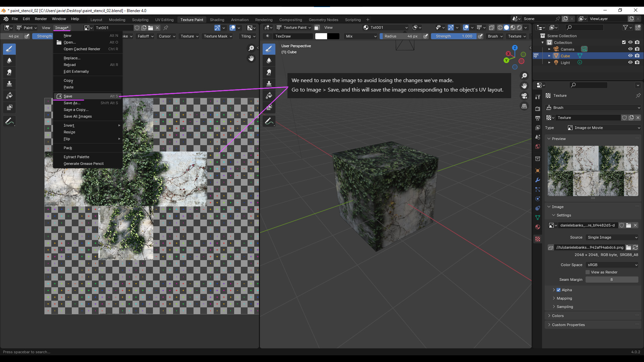Switch perspective/orthographic with the grid icon
644x362 pixels.
tap(524, 106)
